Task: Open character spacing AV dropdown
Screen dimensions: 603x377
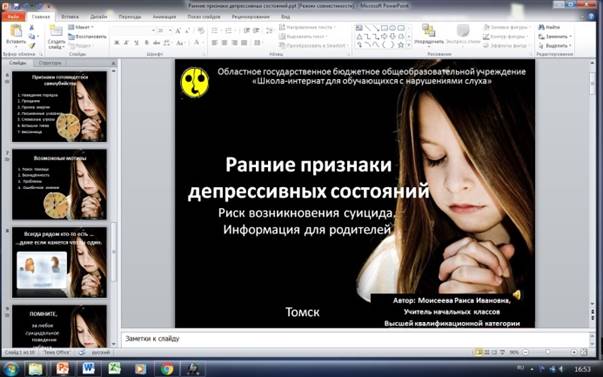Action: [x=168, y=43]
